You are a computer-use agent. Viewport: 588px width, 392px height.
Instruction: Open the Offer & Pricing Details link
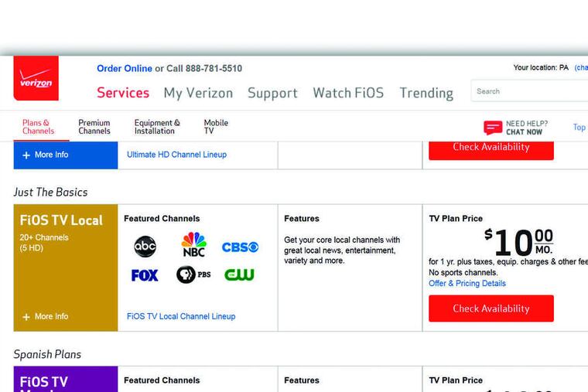pos(467,284)
